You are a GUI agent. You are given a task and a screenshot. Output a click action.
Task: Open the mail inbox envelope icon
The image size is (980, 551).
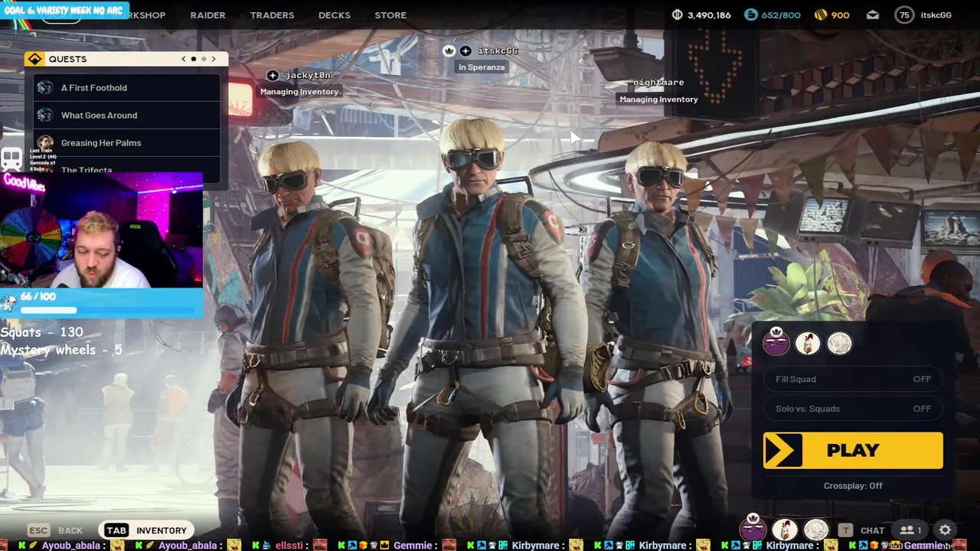pos(873,15)
